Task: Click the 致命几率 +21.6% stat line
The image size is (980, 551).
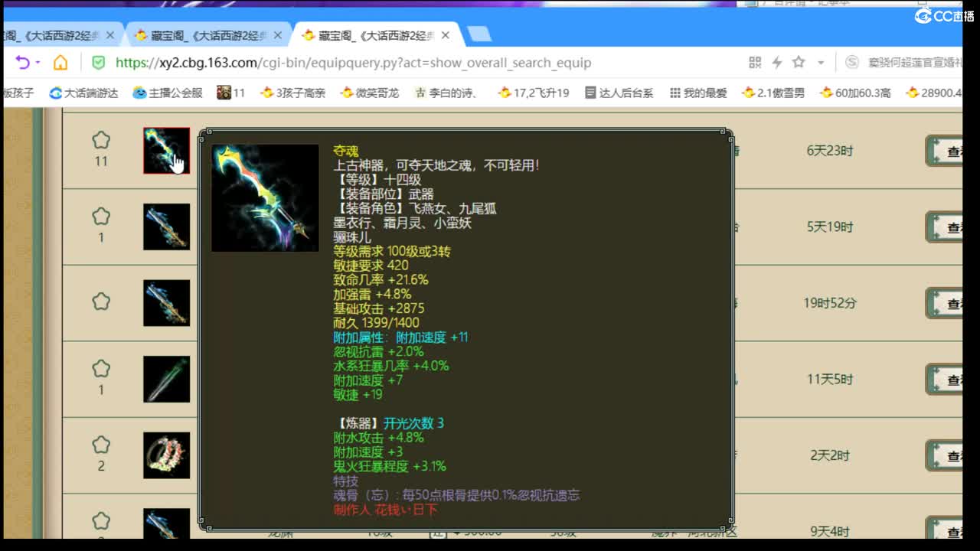Action: [381, 280]
